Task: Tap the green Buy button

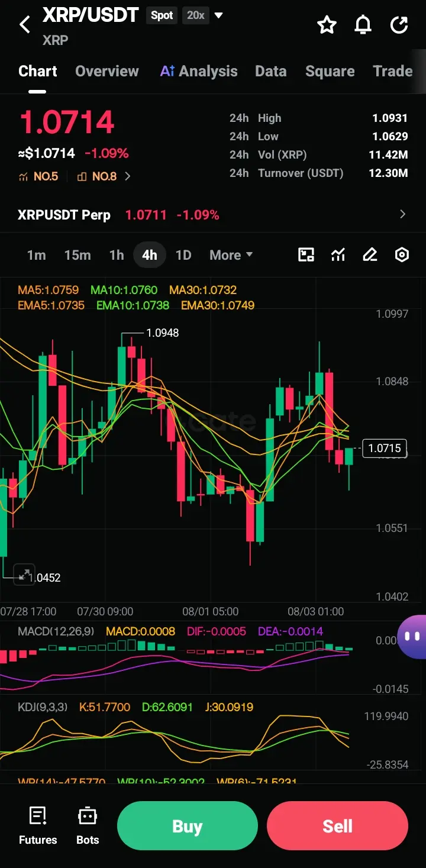Action: 188,826
